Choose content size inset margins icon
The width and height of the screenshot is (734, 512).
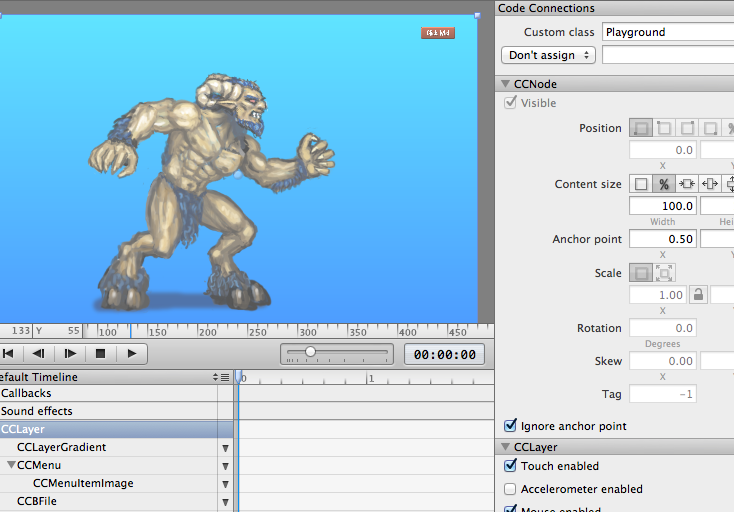(687, 184)
